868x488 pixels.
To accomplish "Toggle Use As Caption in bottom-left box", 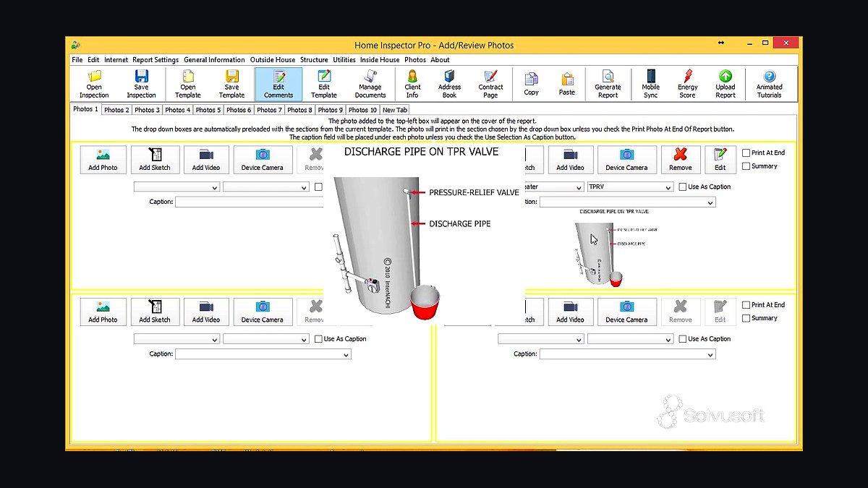I will point(318,339).
